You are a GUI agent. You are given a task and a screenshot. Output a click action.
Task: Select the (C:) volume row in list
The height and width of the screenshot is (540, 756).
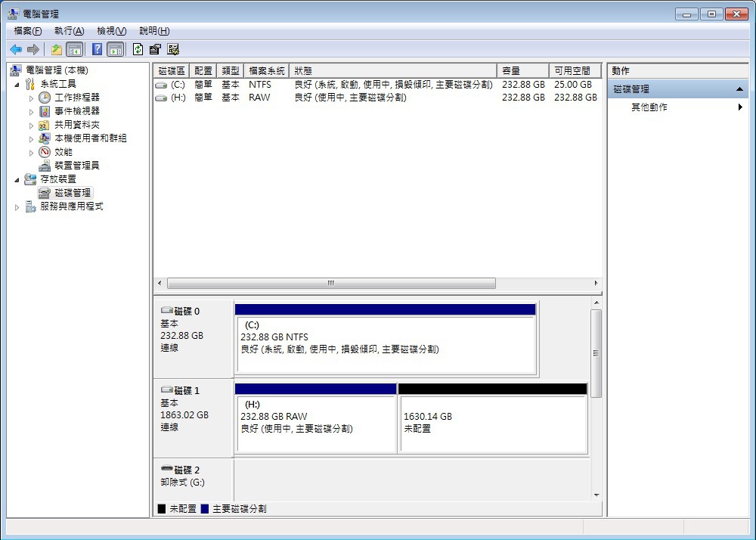[377, 85]
